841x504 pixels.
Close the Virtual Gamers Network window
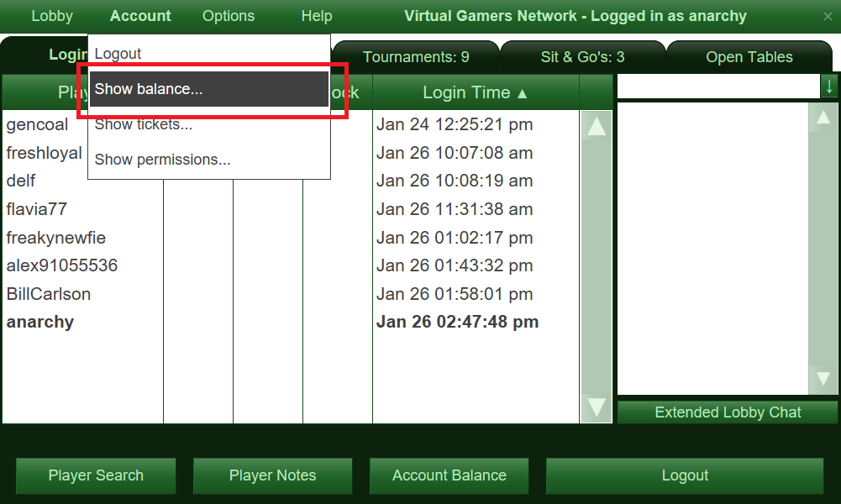[828, 17]
